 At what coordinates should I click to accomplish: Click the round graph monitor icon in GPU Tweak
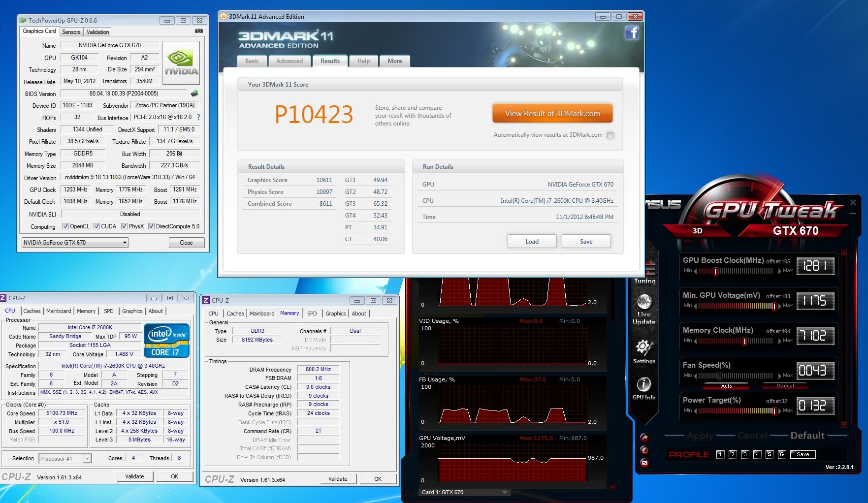644,463
